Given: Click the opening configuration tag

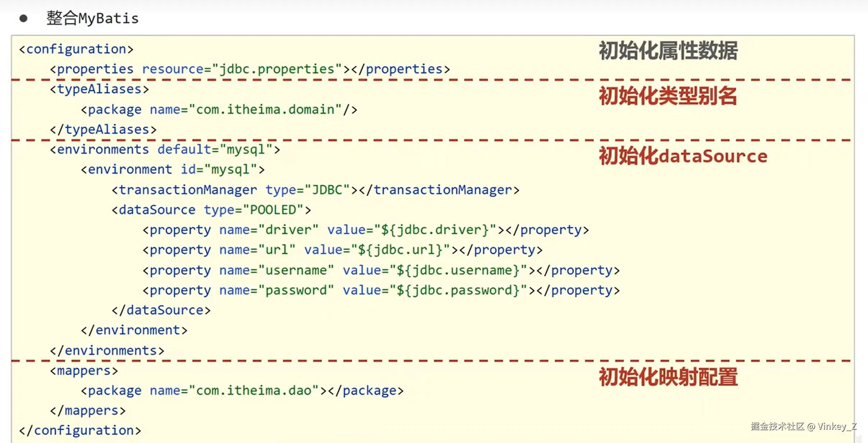Looking at the screenshot, I should coord(76,49).
